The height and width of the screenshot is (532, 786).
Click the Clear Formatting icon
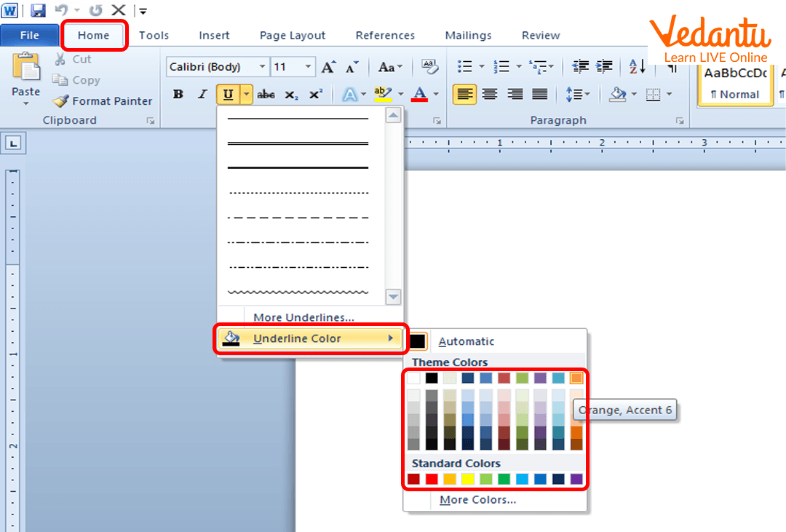tap(429, 67)
